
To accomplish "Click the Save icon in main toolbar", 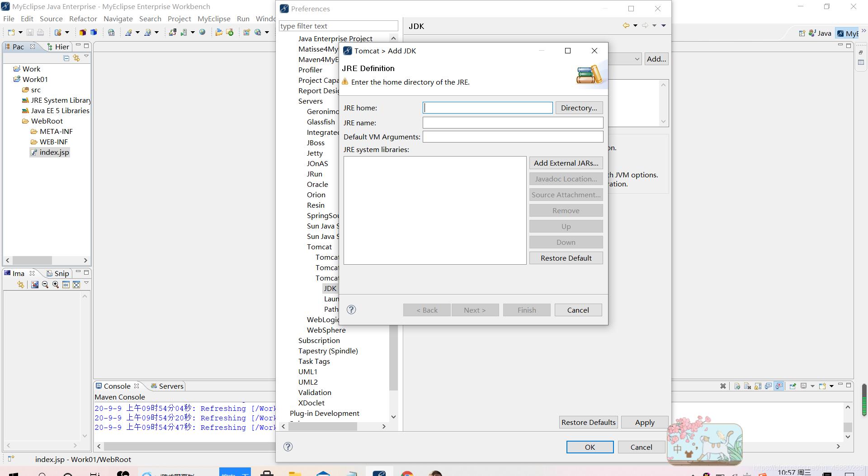I will [30, 32].
